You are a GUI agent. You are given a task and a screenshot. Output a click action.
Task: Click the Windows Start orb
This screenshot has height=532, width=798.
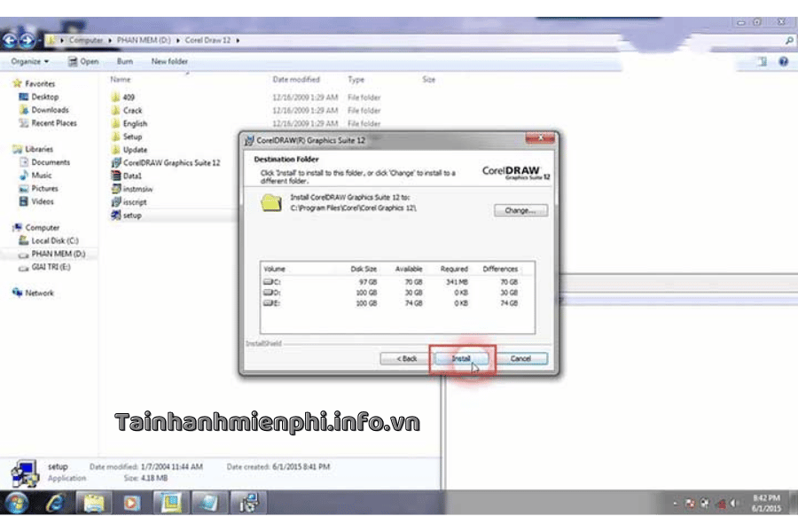pyautogui.click(x=17, y=503)
